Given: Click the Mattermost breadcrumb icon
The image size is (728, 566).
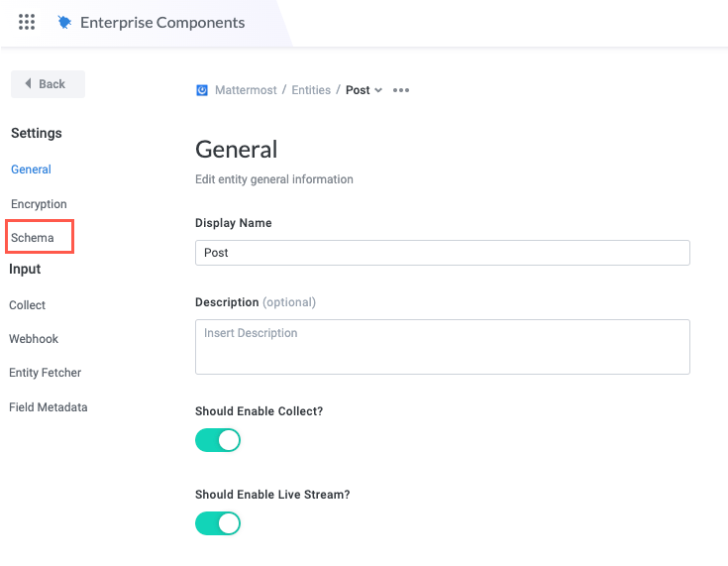Looking at the screenshot, I should 202,90.
